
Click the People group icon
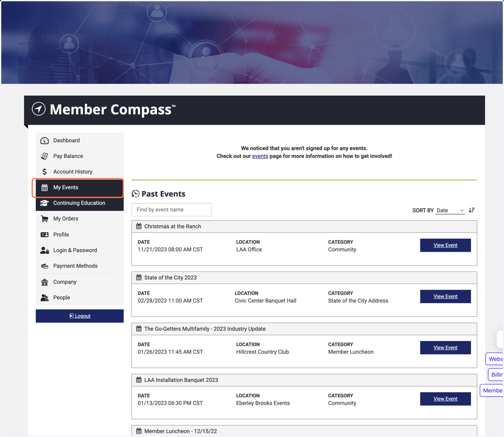coord(45,297)
